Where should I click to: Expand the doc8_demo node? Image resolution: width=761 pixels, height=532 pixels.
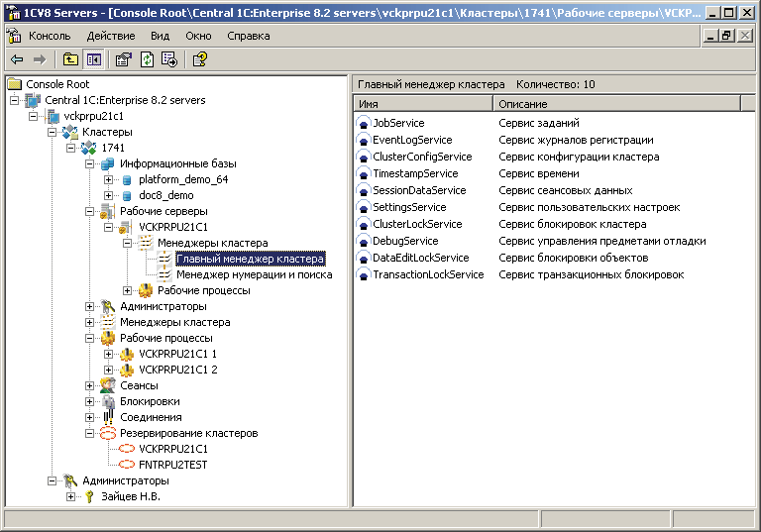pos(109,195)
